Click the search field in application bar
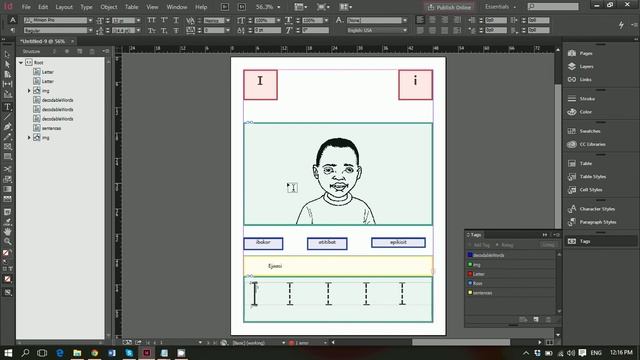This screenshot has height=360, width=640. (x=553, y=7)
